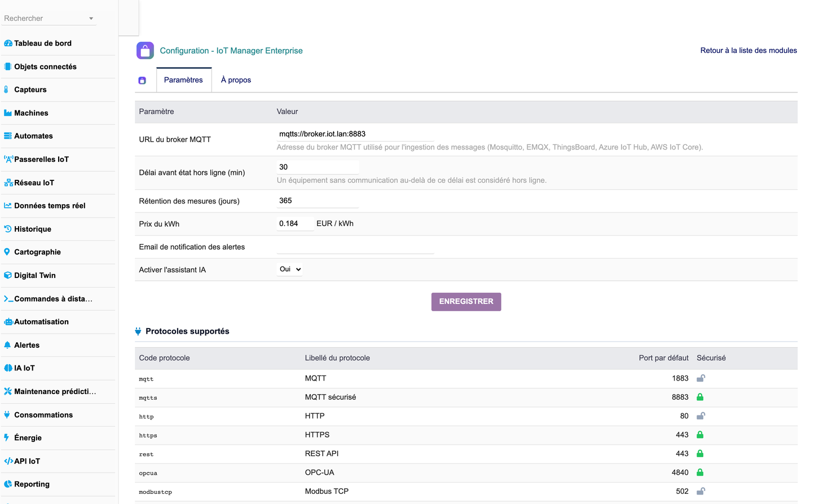The height and width of the screenshot is (504, 815).
Task: Click port value 1883
Action: [x=680, y=378]
